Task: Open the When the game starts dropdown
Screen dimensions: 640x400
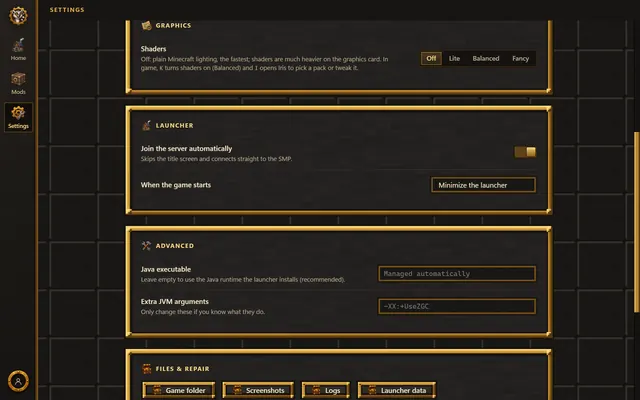Action: 483,185
